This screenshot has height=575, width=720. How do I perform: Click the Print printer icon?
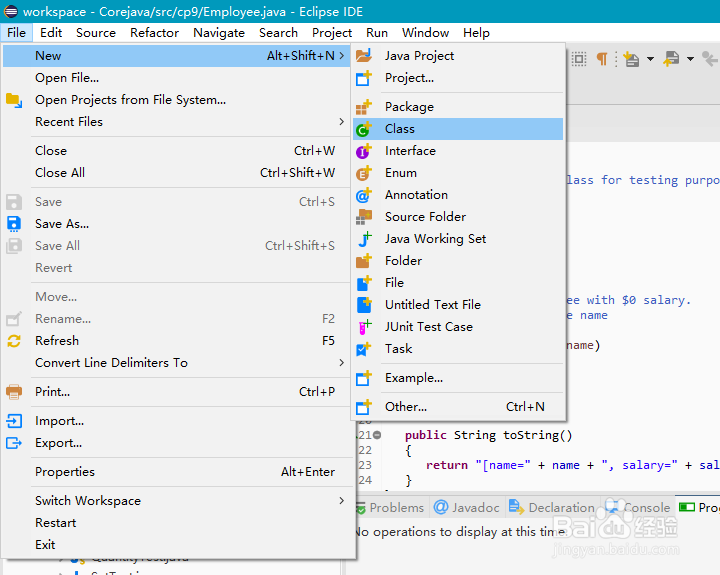pos(14,392)
